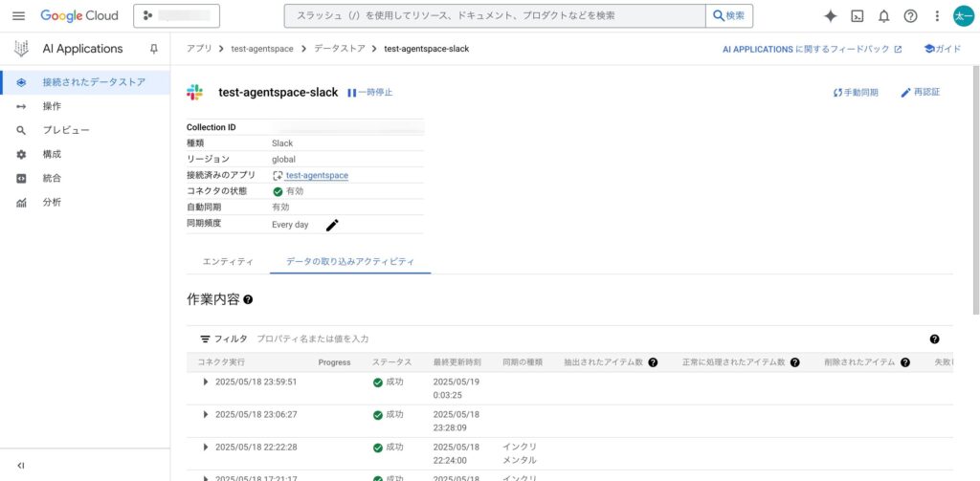Open the three-dot settings menu

[x=937, y=16]
